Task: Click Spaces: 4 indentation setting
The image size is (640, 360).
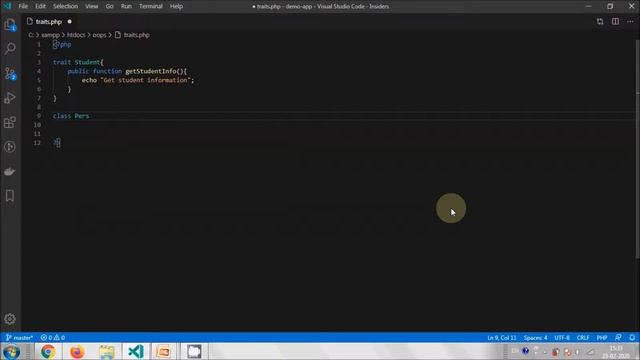Action: [x=536, y=338]
